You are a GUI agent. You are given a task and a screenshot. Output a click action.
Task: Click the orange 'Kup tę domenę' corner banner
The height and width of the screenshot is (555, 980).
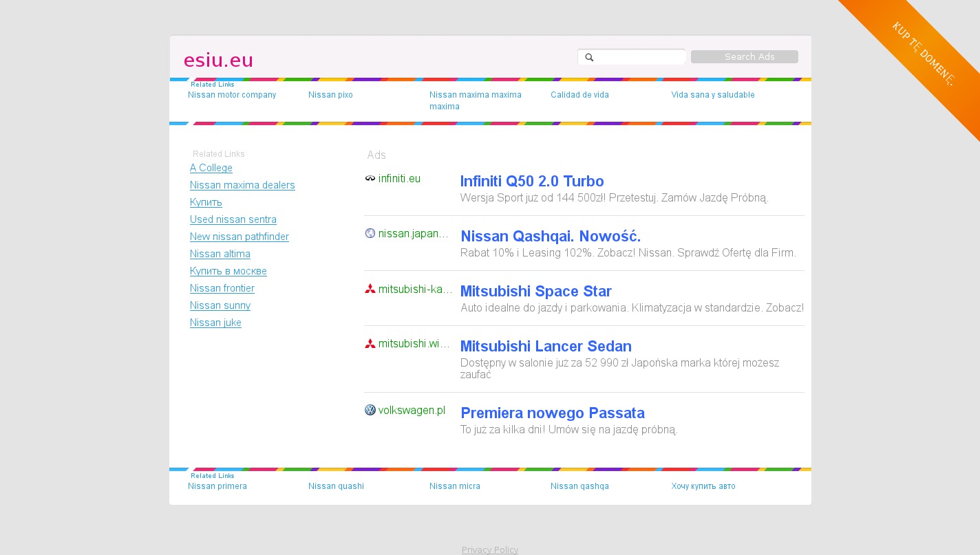pos(922,54)
